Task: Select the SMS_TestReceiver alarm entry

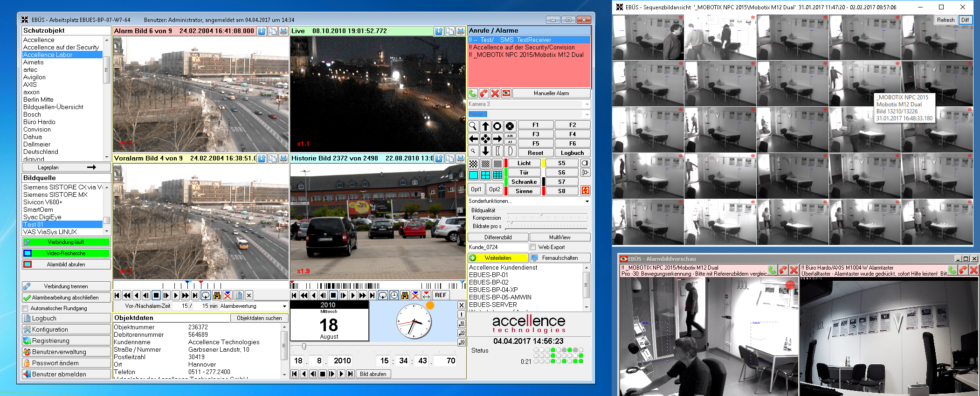Action: (x=529, y=40)
